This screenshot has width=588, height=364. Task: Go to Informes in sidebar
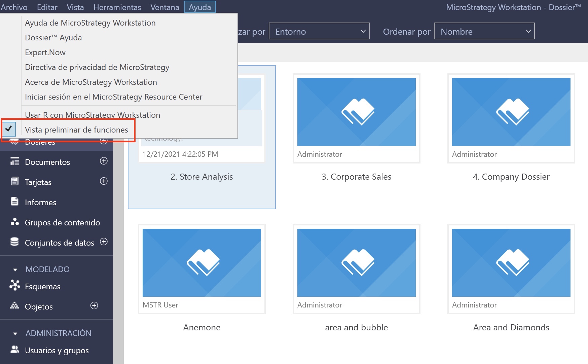pos(40,202)
